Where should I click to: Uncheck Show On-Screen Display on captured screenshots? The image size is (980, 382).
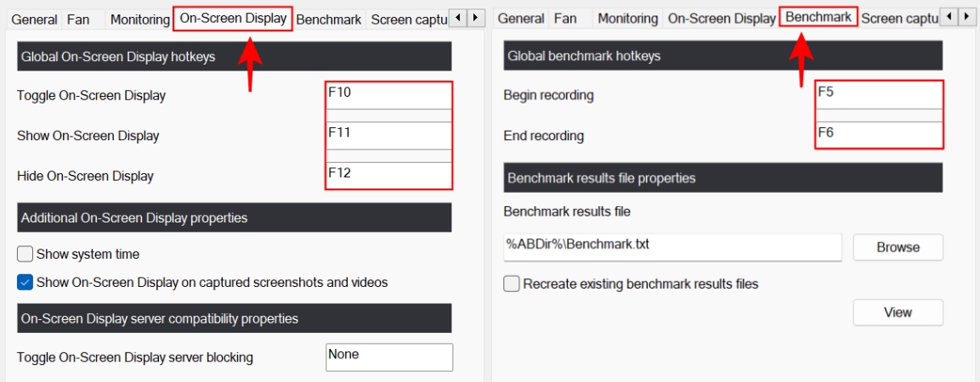[25, 282]
